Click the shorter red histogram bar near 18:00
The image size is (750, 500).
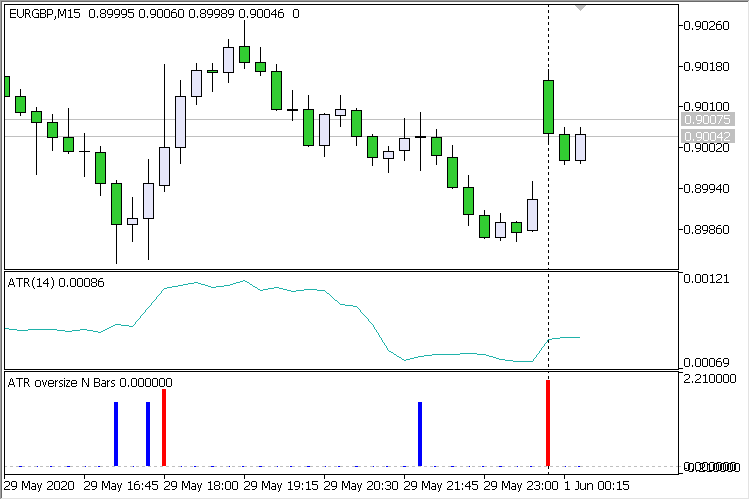tap(164, 428)
